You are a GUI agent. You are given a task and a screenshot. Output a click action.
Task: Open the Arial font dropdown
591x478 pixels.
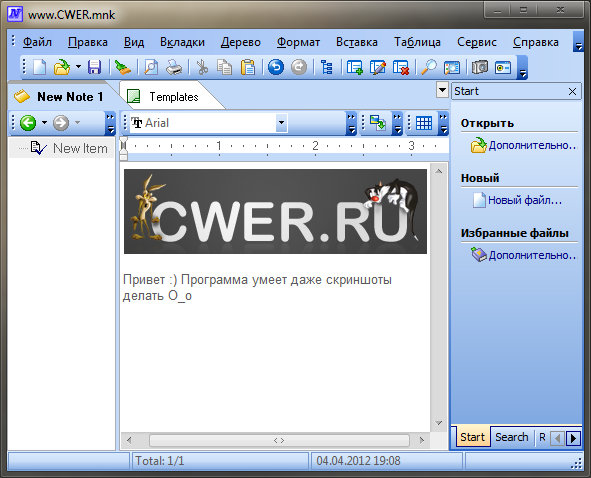pos(281,123)
